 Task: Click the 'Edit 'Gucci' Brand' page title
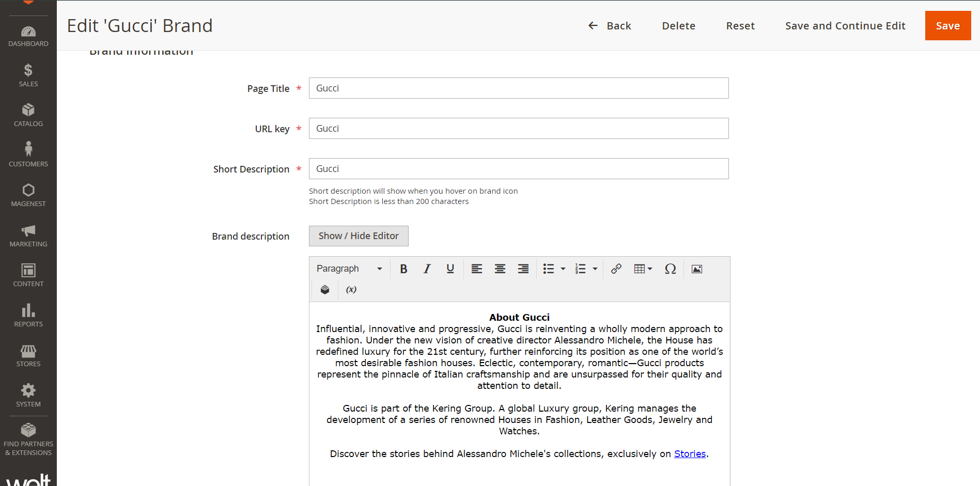[140, 26]
